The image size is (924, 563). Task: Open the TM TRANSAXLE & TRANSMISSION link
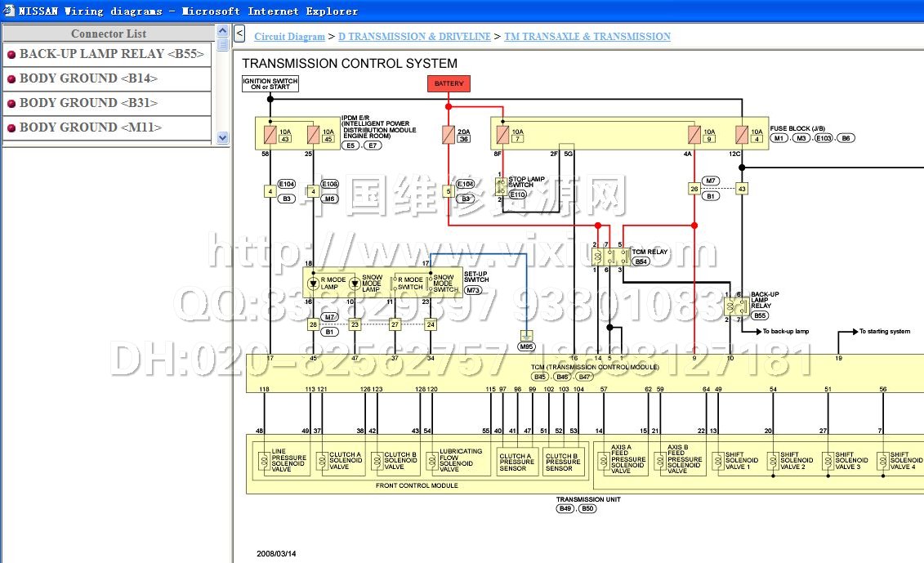[x=587, y=37]
